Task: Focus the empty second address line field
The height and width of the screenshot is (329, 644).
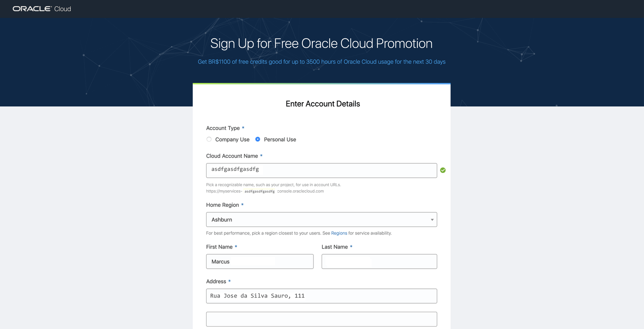Action: click(x=321, y=319)
